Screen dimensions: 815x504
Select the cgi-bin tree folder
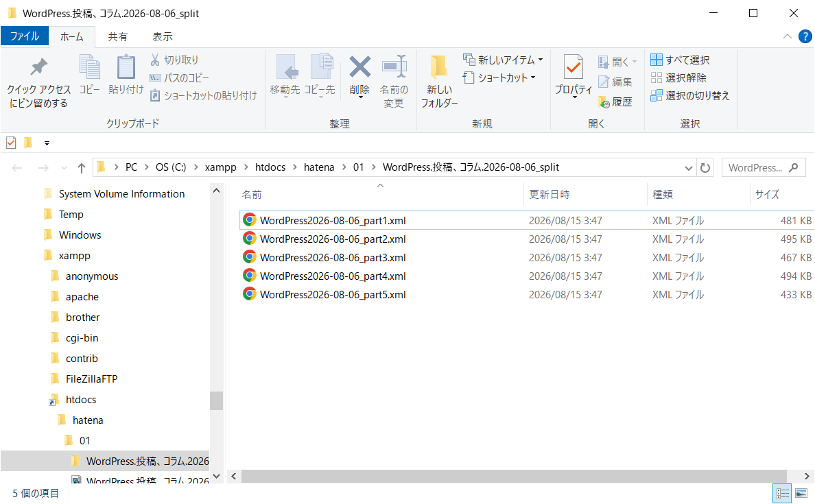pyautogui.click(x=82, y=338)
